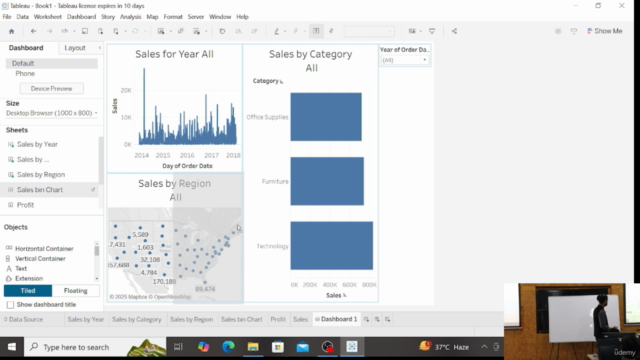Image resolution: width=640 pixels, height=360 pixels.
Task: Select the Phone device layout
Action: [x=25, y=73]
